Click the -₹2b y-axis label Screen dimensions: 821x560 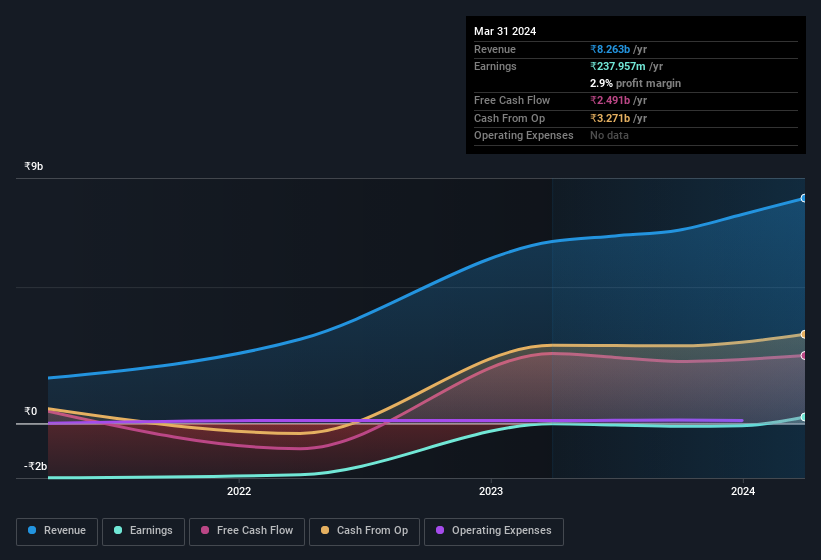point(35,466)
